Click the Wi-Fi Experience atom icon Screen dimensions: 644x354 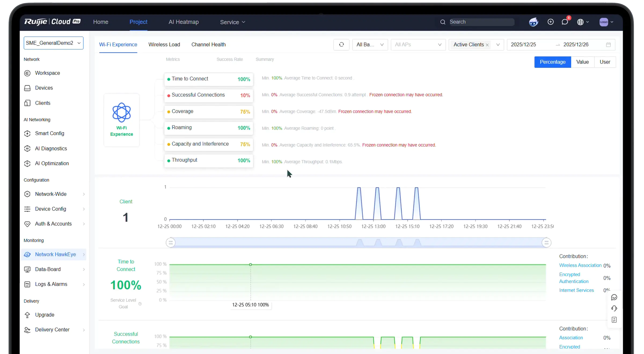(122, 112)
